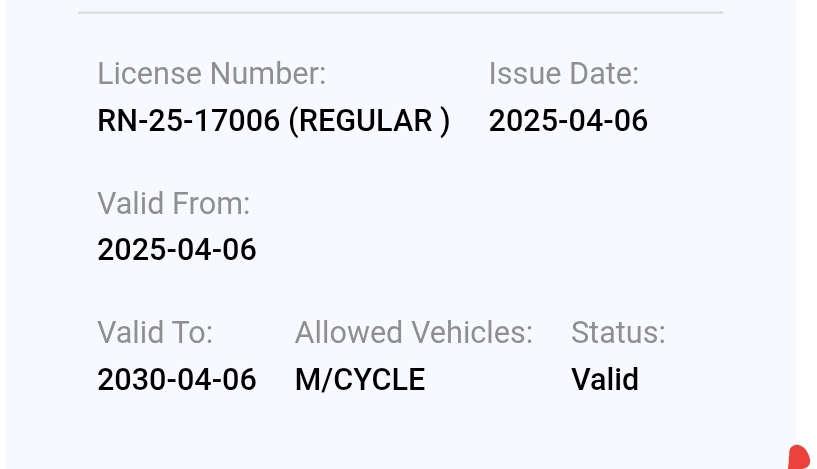Select the expiry date 2030-04-06
The width and height of the screenshot is (817, 469).
(176, 379)
